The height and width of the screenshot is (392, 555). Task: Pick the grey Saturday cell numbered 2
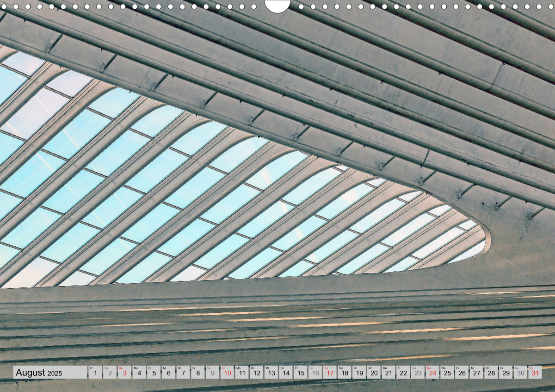tap(110, 372)
